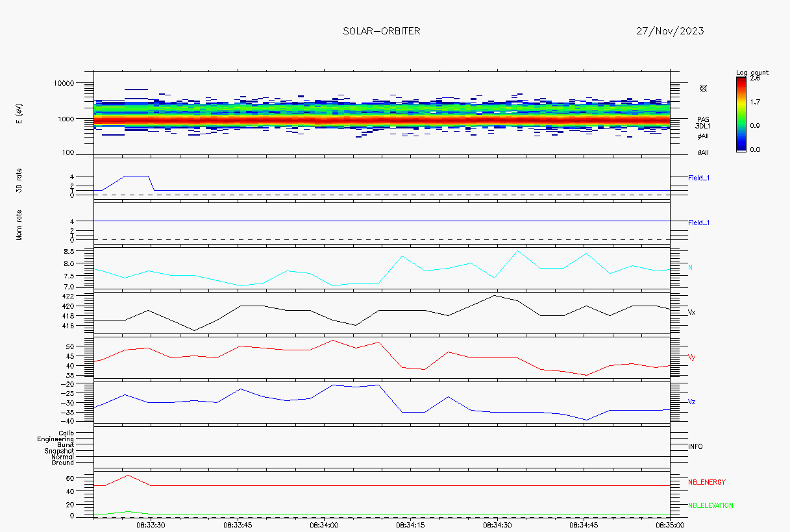
Task: Click "Field_1" label of the 3D rate panel
Action: (x=698, y=178)
